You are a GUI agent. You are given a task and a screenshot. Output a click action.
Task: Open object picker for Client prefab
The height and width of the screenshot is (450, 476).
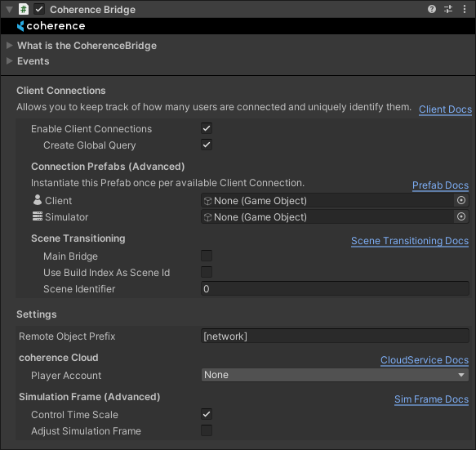(461, 200)
